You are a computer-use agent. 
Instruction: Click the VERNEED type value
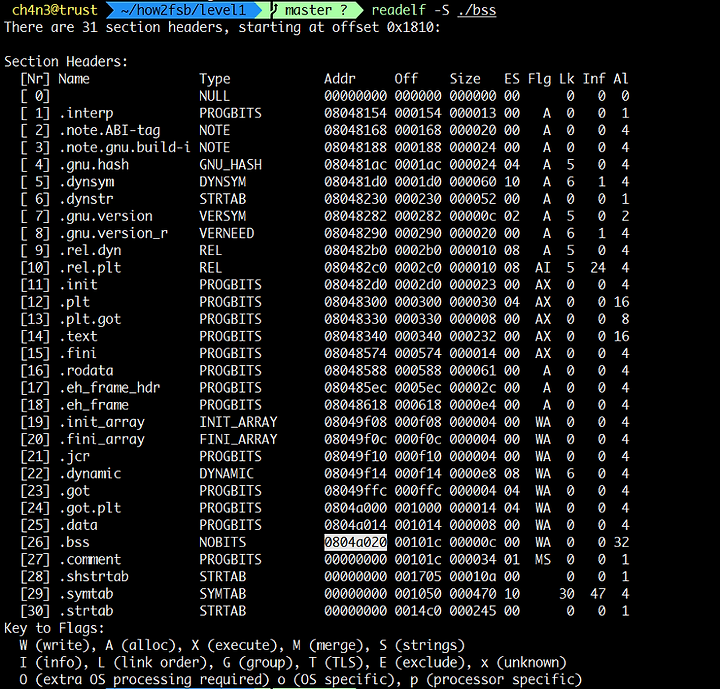(x=226, y=233)
